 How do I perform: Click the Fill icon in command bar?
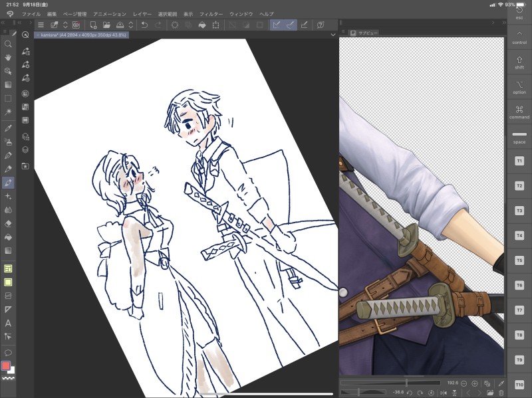pyautogui.click(x=202, y=25)
